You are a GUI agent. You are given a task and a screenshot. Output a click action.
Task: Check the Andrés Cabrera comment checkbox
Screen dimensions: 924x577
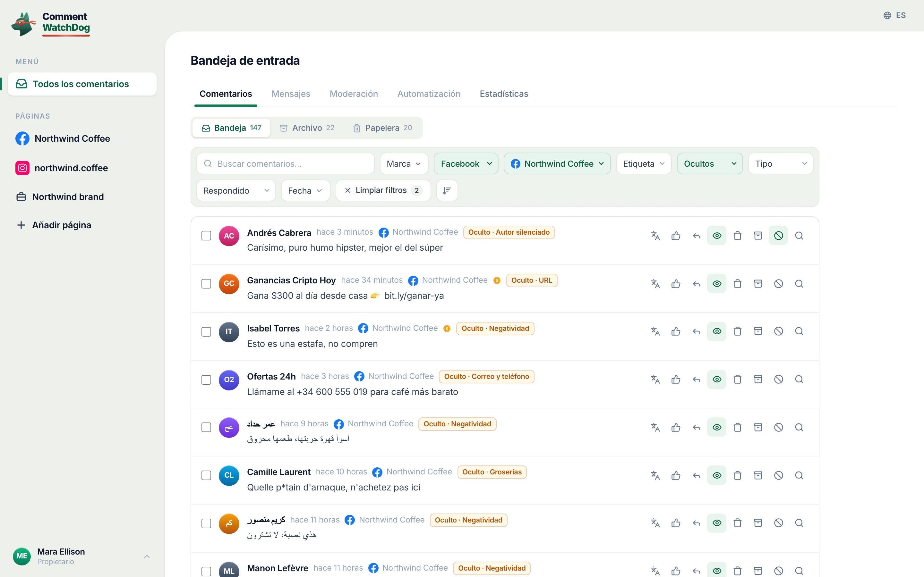coord(206,236)
